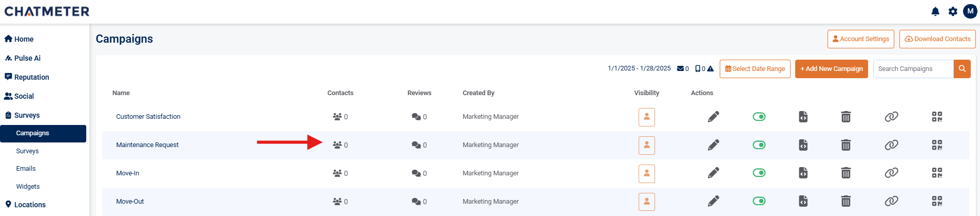Focus the Search Campaigns input field
The height and width of the screenshot is (216, 980).
click(913, 69)
